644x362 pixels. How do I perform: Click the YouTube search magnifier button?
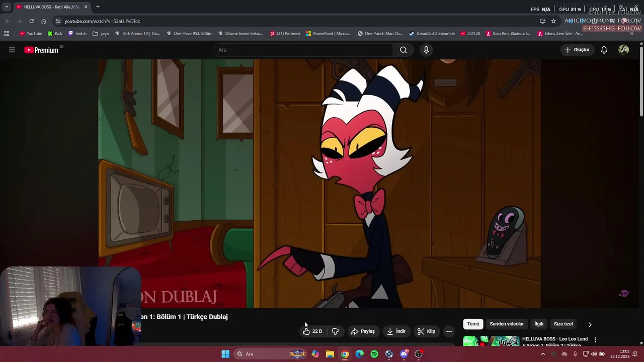click(404, 50)
